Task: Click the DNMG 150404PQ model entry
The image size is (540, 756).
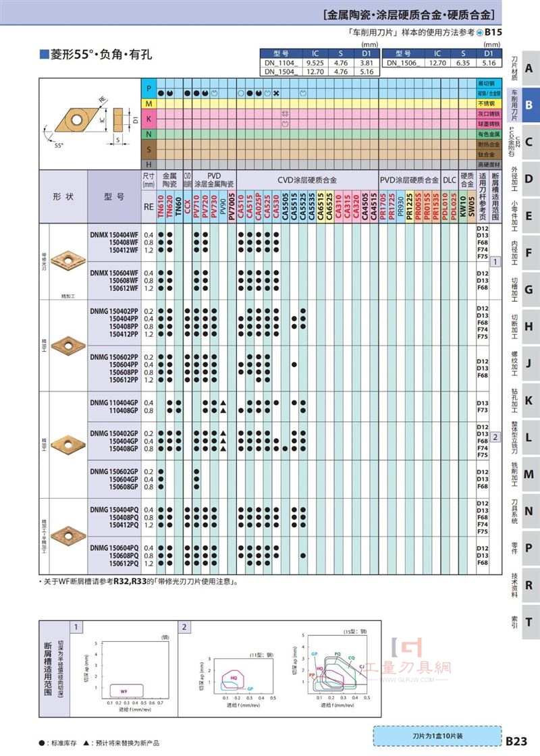Action: [x=114, y=510]
